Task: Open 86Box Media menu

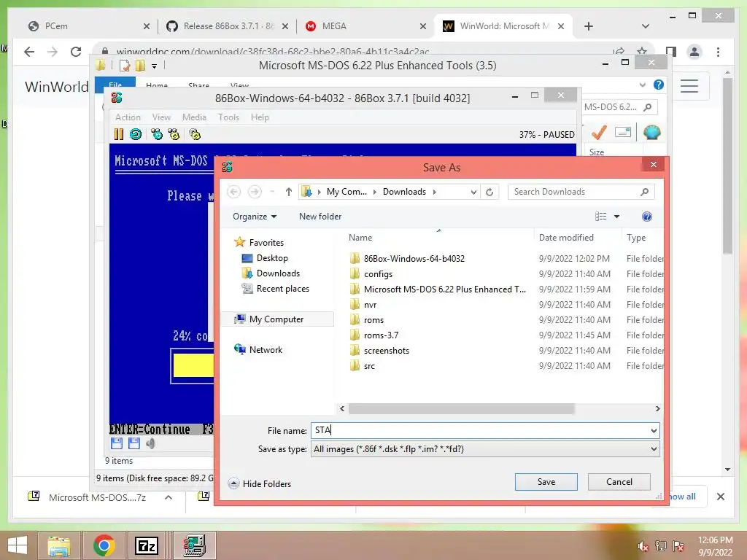Action: 194,117
